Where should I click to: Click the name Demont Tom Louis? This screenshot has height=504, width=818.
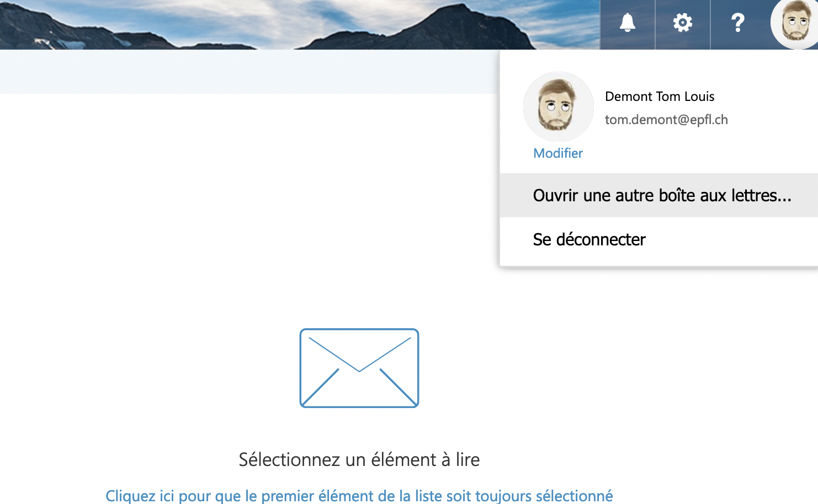(x=659, y=96)
